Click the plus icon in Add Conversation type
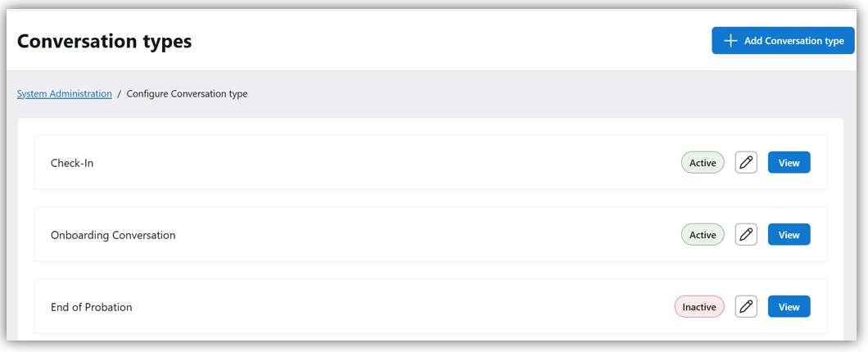The height and width of the screenshot is (352, 868). 730,41
